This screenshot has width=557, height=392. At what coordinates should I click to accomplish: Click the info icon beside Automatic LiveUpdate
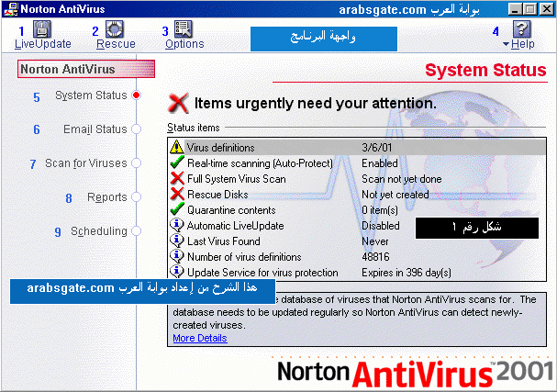pyautogui.click(x=176, y=225)
